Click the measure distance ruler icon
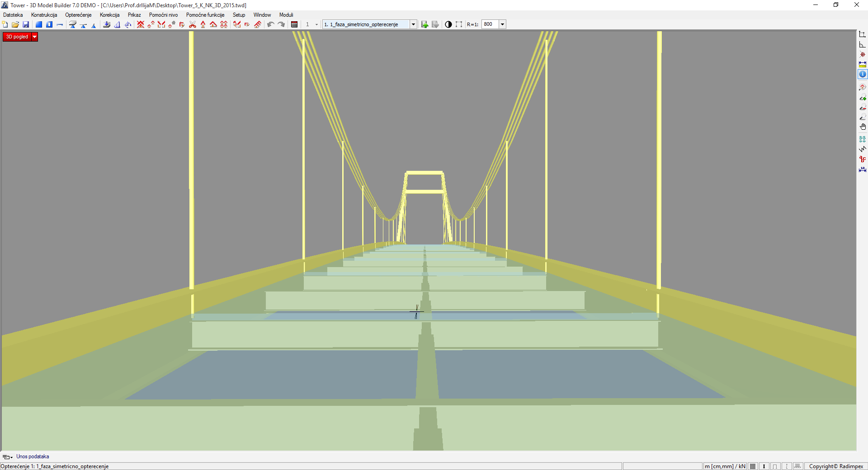 point(863,65)
